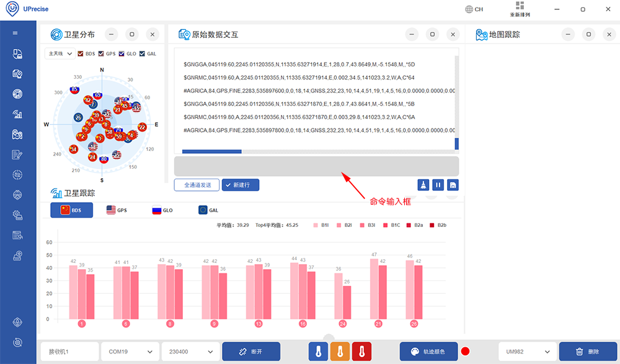Click the command input box
This screenshot has height=364, width=620.
(x=316, y=166)
